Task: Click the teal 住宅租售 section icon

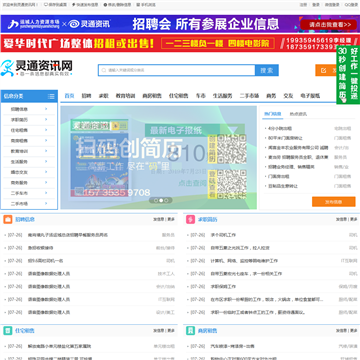Action: 8,331
